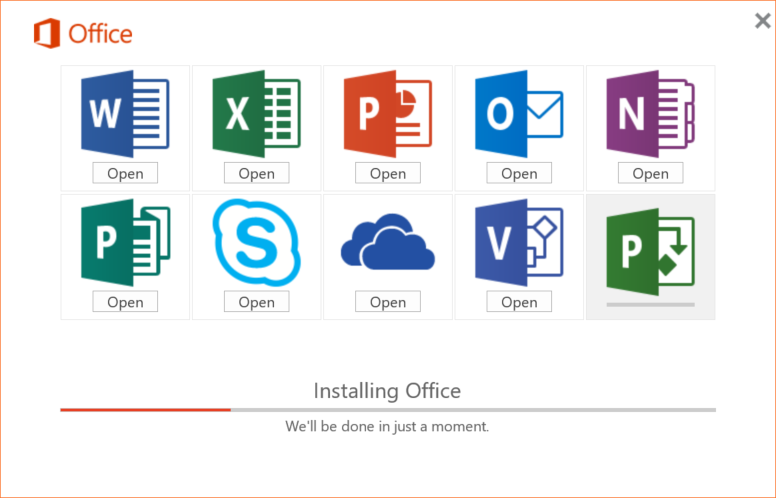The height and width of the screenshot is (498, 776).
Task: Click the Visio app icon
Action: pos(519,243)
